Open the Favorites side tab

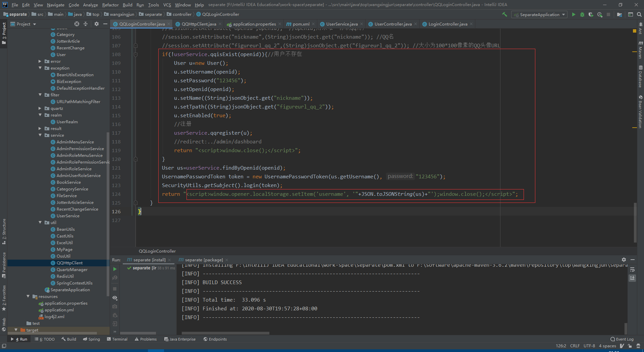pos(4,298)
